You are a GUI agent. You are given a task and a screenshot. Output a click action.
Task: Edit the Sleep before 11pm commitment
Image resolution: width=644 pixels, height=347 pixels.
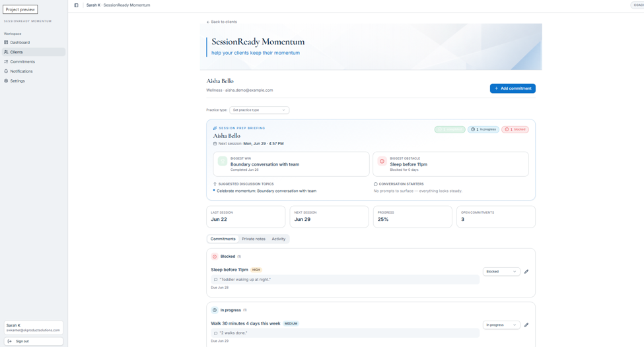click(x=526, y=272)
